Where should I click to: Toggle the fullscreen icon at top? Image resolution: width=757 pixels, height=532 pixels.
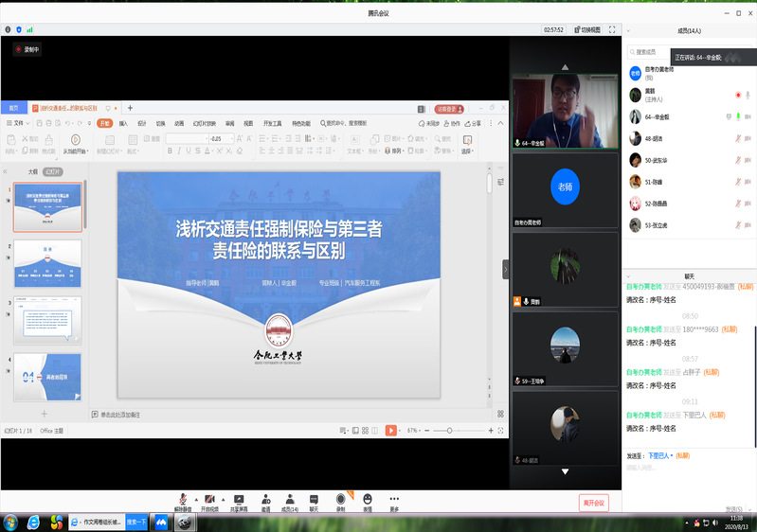(x=612, y=29)
